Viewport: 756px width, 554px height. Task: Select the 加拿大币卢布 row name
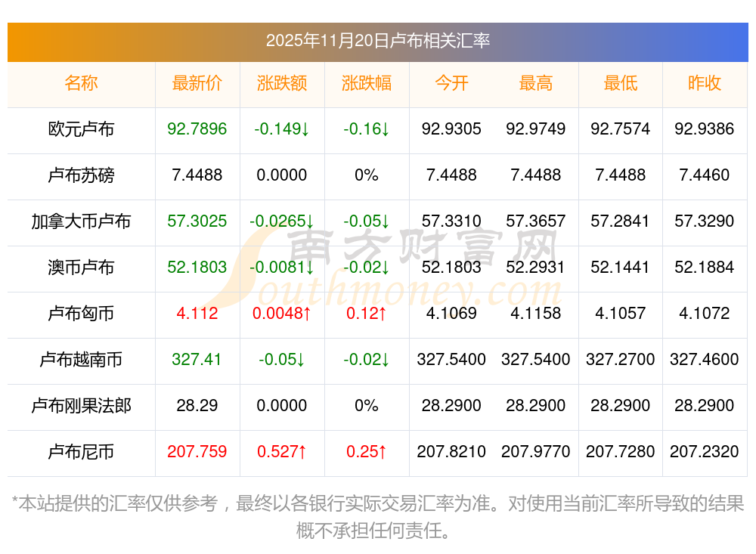81,221
